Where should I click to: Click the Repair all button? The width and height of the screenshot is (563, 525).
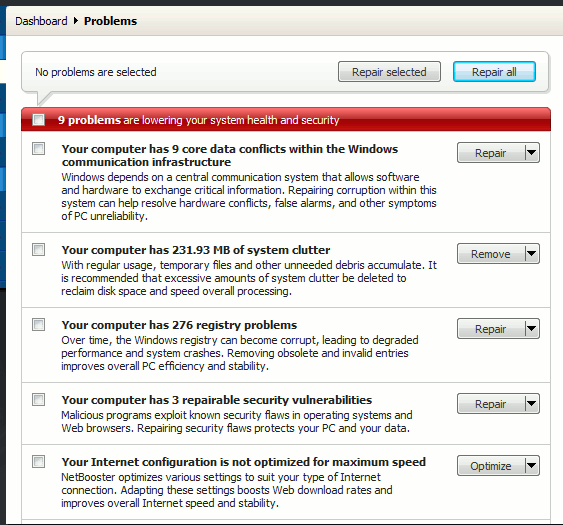point(494,72)
